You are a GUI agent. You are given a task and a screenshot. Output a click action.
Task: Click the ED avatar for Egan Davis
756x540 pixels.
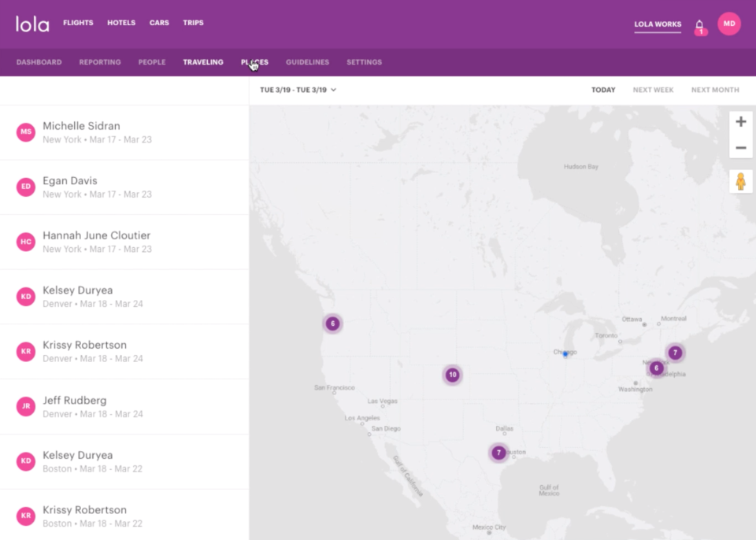tap(26, 187)
